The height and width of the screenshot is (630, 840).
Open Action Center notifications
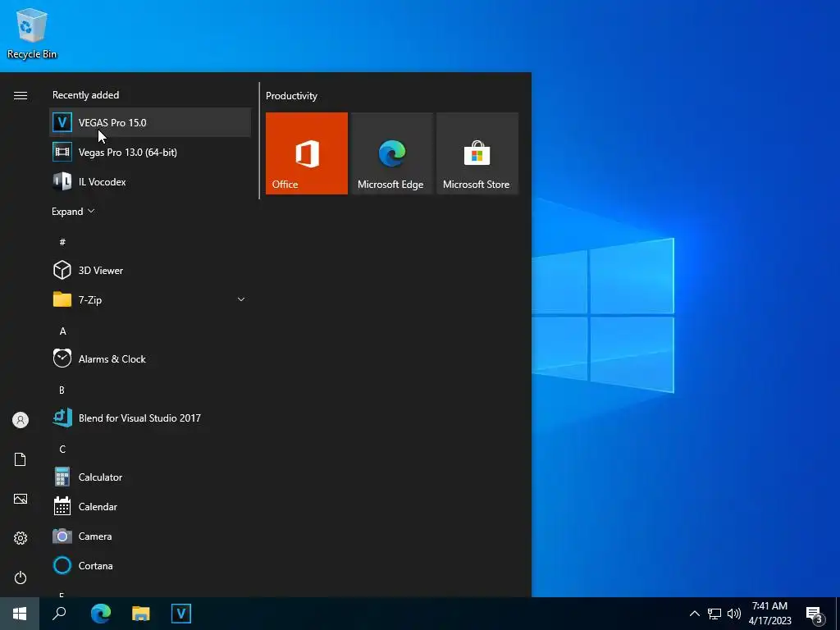[815, 614]
